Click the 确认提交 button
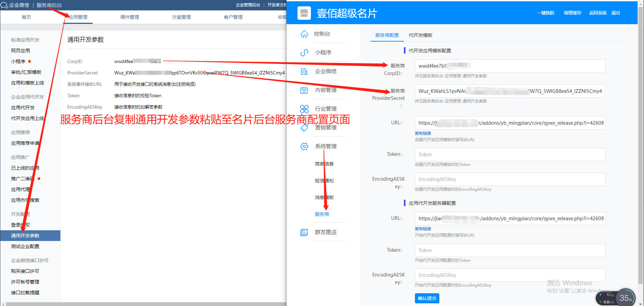Screen dimensions: 644x306 point(427,298)
